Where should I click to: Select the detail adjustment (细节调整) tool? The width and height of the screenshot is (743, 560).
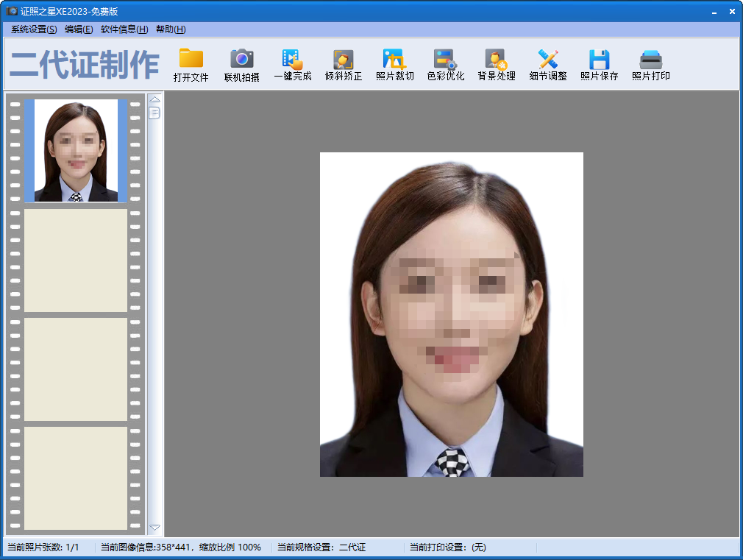click(547, 60)
